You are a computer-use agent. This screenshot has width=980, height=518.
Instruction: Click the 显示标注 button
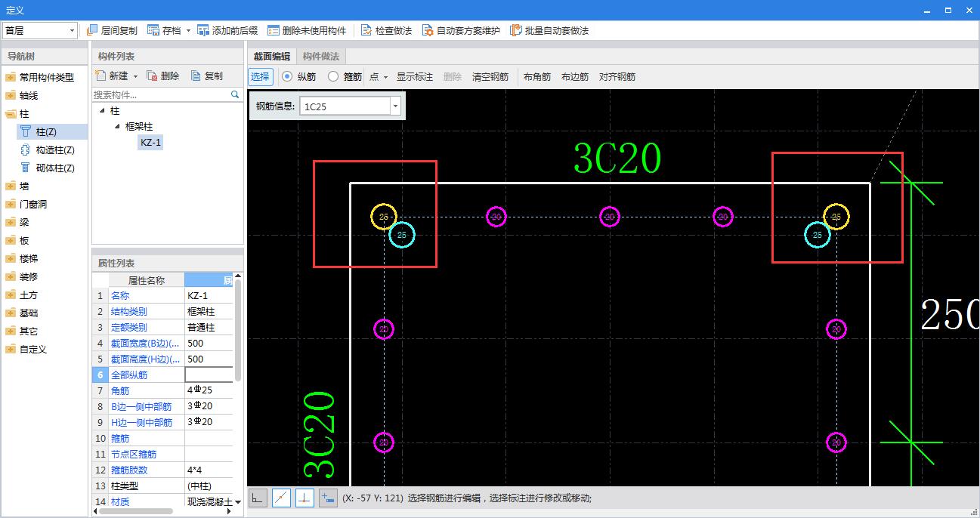point(415,76)
